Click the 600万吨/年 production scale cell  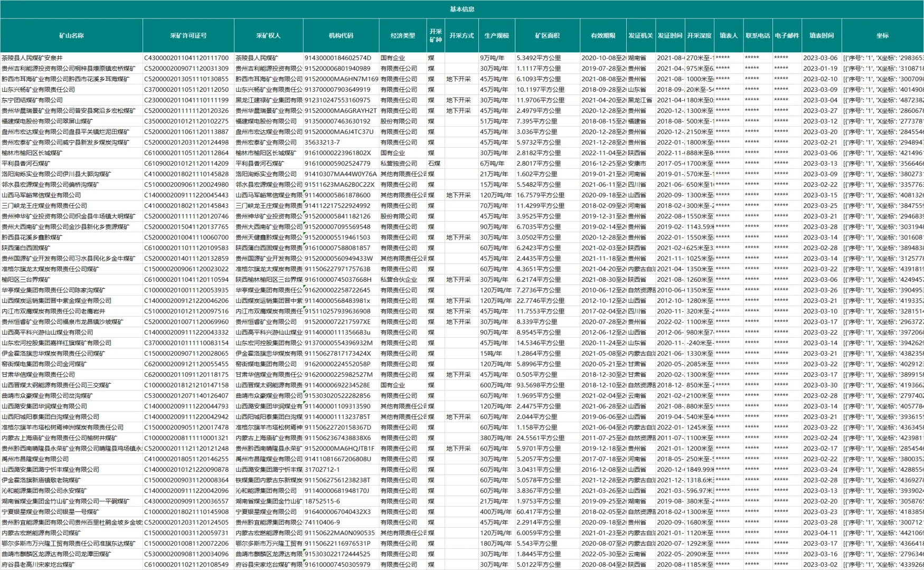[x=496, y=385]
